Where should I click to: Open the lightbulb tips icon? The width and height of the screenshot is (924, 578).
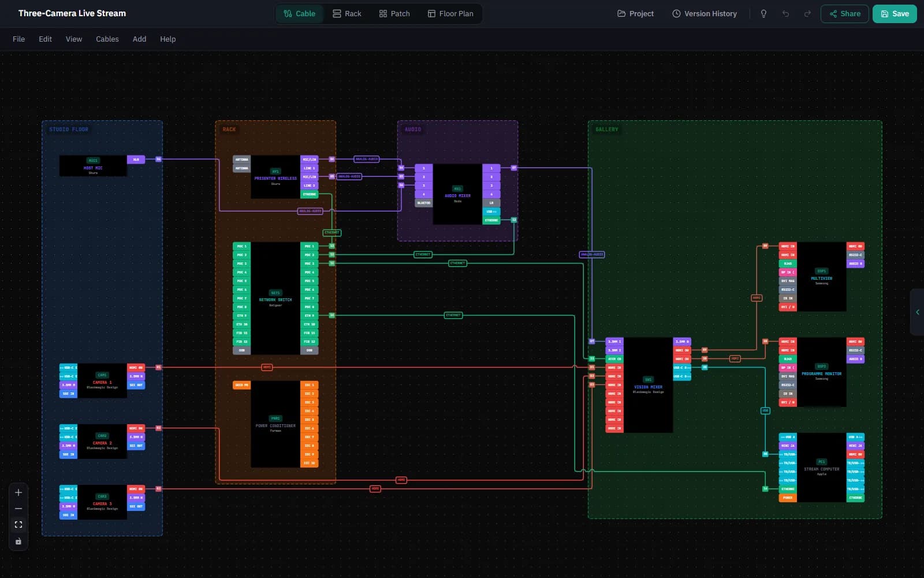coord(763,14)
